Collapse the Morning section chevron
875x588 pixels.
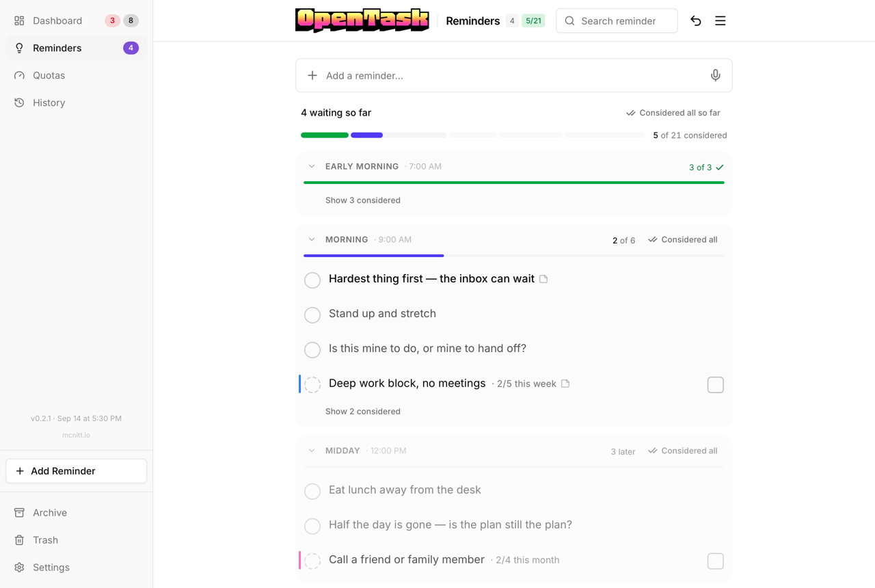click(x=312, y=239)
